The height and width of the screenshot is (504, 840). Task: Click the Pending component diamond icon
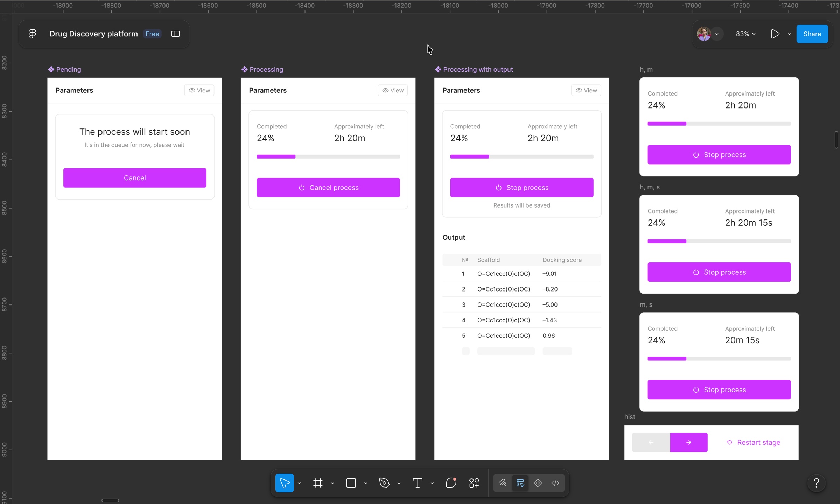tap(51, 69)
